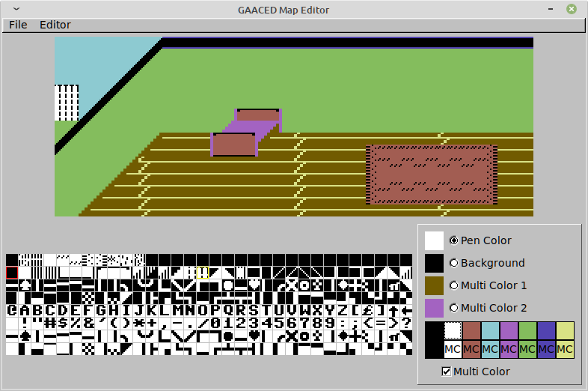
Task: Pick the '*' asterisk character tile
Action: tap(139, 323)
